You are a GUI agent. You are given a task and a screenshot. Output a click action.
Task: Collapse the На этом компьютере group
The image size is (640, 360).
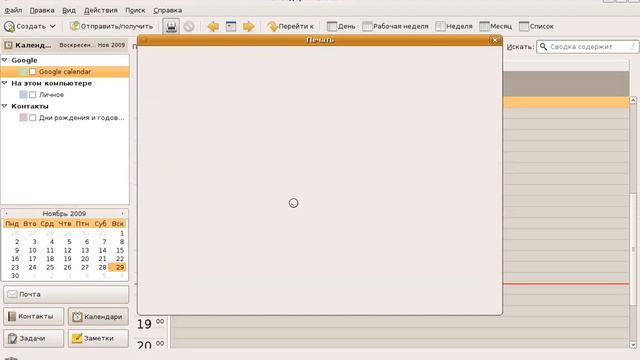coord(5,83)
